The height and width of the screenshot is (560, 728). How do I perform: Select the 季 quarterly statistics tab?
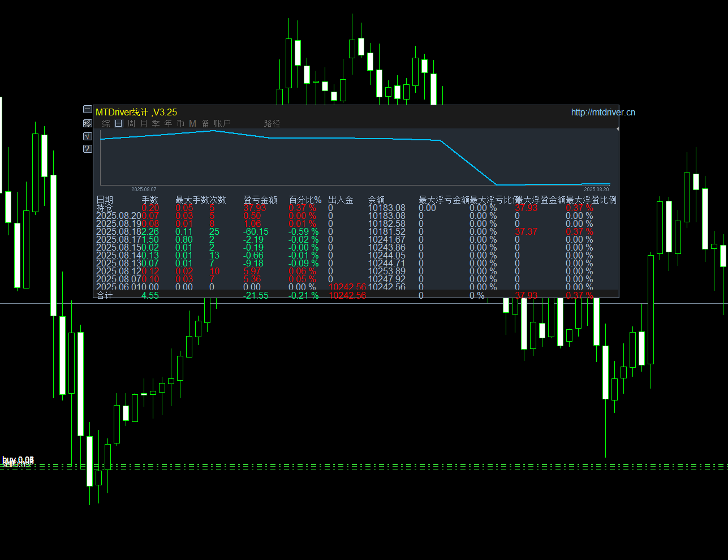(x=156, y=123)
